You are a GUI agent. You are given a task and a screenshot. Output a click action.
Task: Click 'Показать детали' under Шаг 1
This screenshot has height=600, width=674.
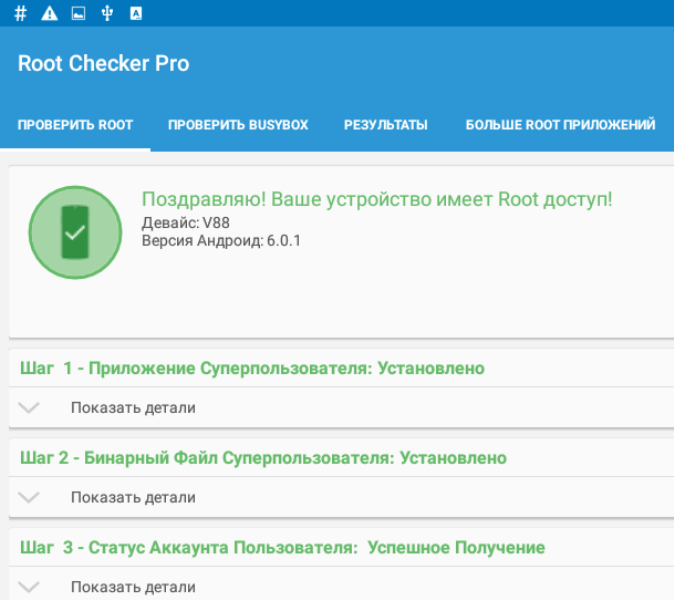point(133,407)
